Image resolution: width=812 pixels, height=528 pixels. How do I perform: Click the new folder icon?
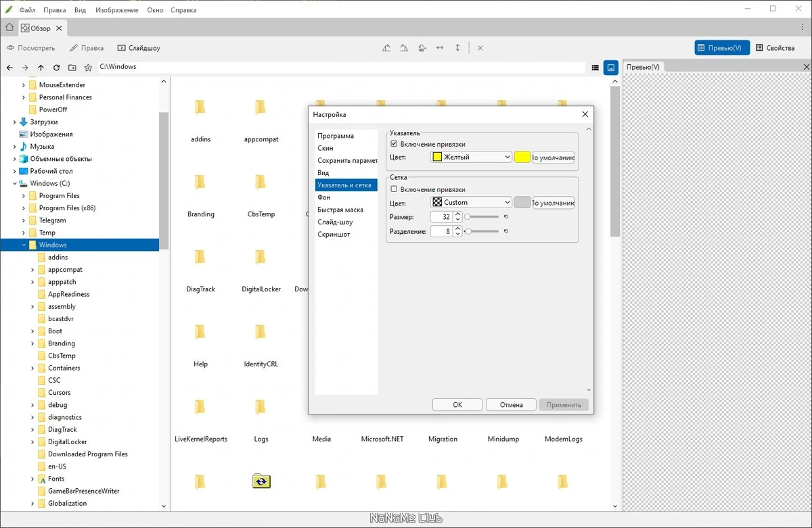click(x=72, y=68)
